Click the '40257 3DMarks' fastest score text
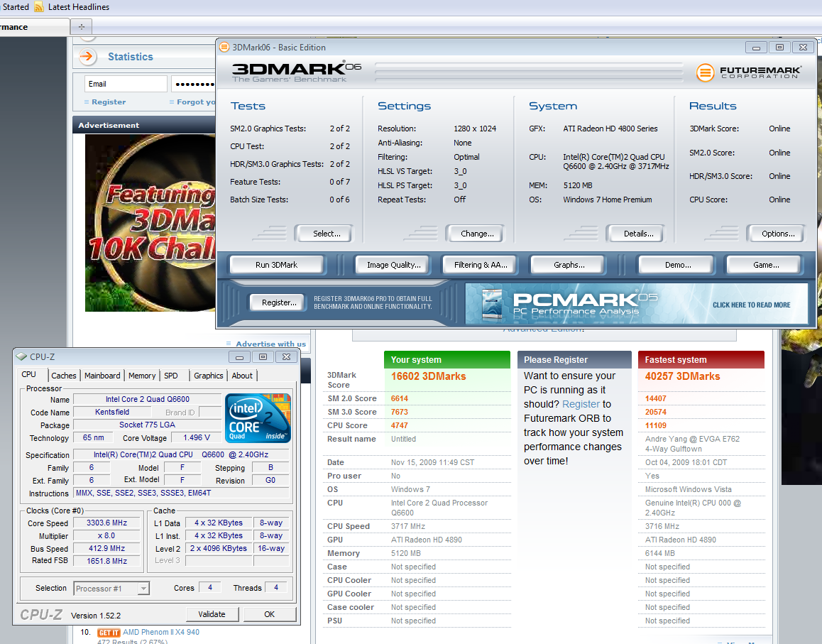Screen dimensions: 822x644 pos(683,376)
